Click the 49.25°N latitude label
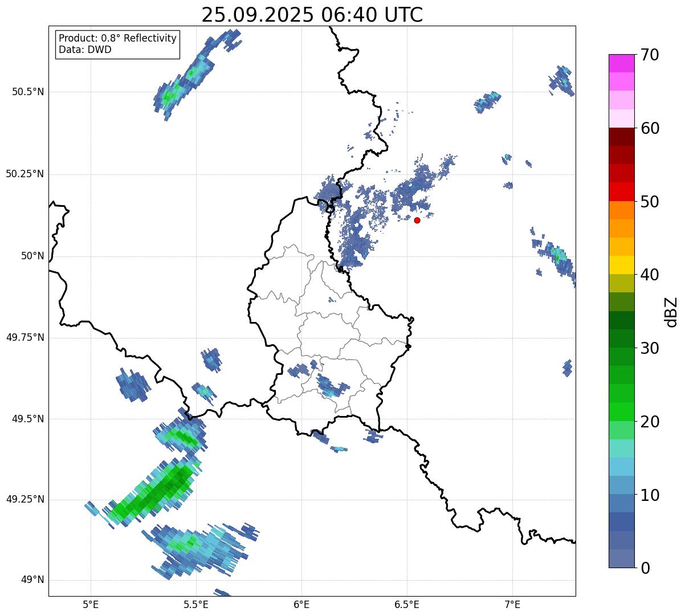 (x=25, y=499)
